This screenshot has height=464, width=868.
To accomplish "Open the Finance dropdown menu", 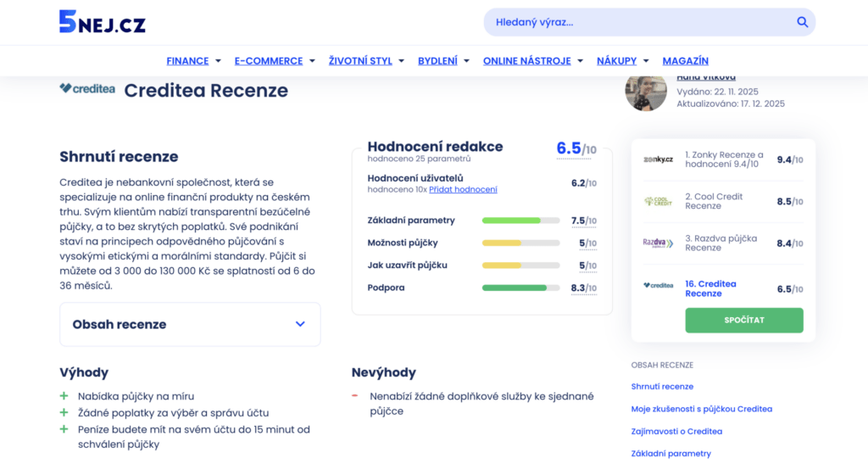I will 193,61.
